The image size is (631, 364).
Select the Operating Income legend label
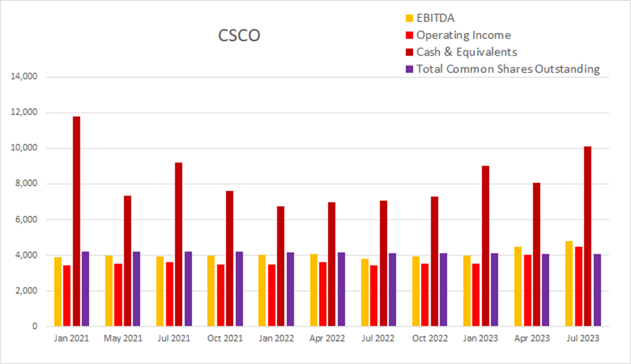tap(463, 36)
